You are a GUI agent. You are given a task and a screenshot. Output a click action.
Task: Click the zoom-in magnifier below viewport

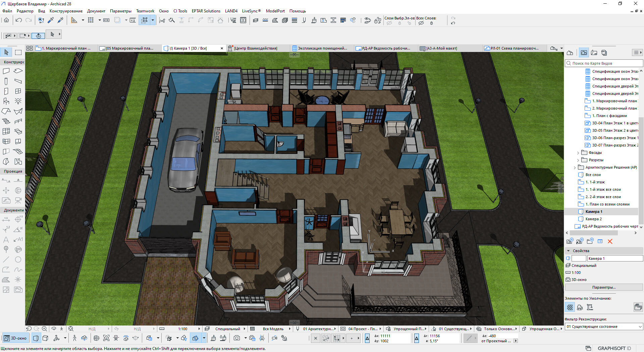[x=44, y=329]
